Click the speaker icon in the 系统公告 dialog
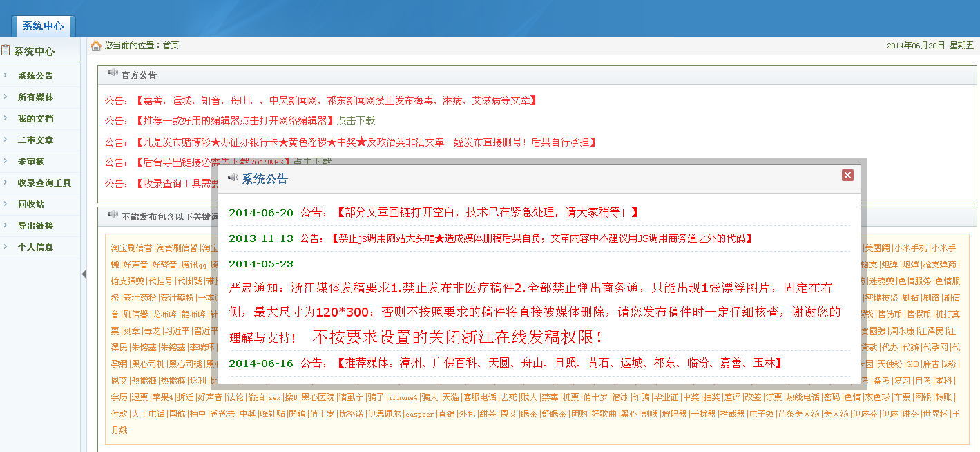The width and height of the screenshot is (980, 452). (x=231, y=178)
